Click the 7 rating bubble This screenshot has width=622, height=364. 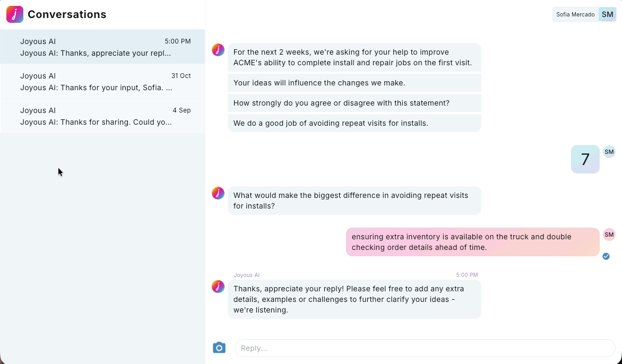point(585,159)
